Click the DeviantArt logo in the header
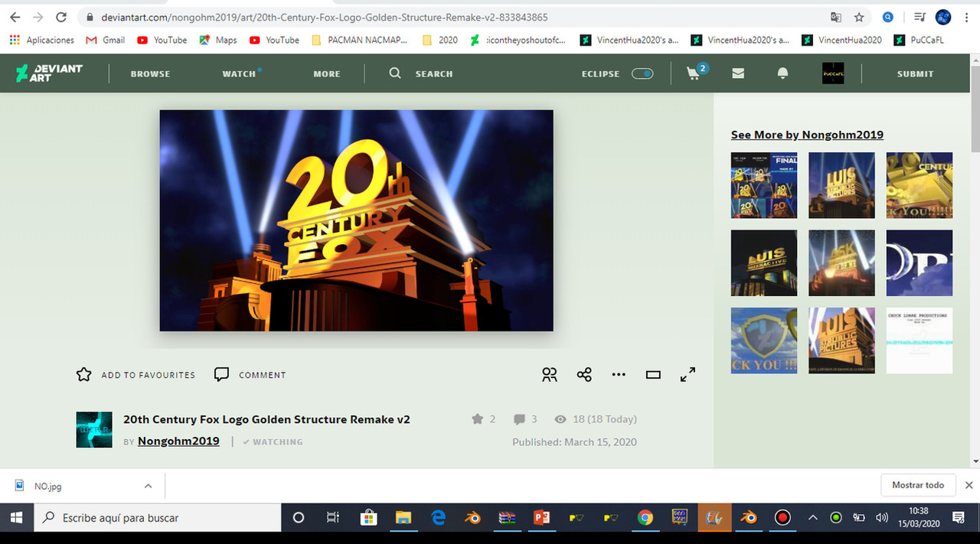This screenshot has height=544, width=980. pos(49,73)
